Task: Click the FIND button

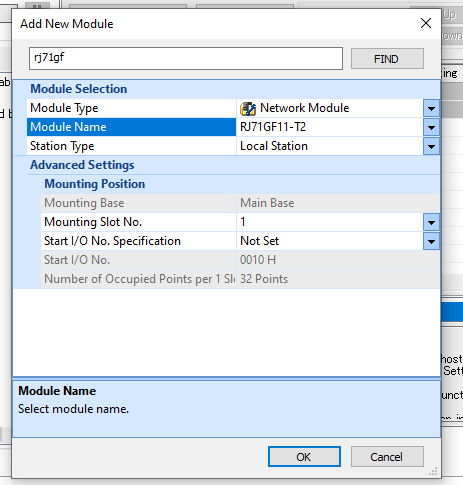Action: 387,59
